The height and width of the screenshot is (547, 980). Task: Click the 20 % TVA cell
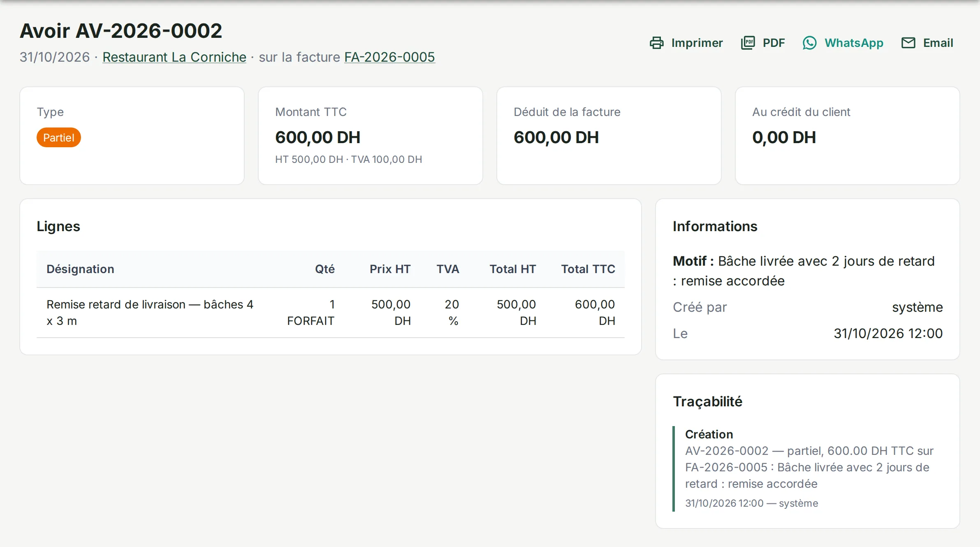[452, 313]
